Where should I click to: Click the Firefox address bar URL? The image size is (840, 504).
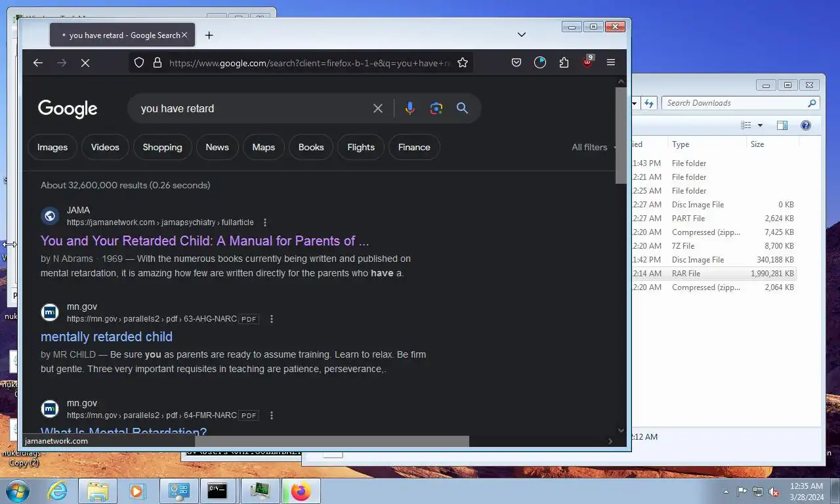[310, 63]
